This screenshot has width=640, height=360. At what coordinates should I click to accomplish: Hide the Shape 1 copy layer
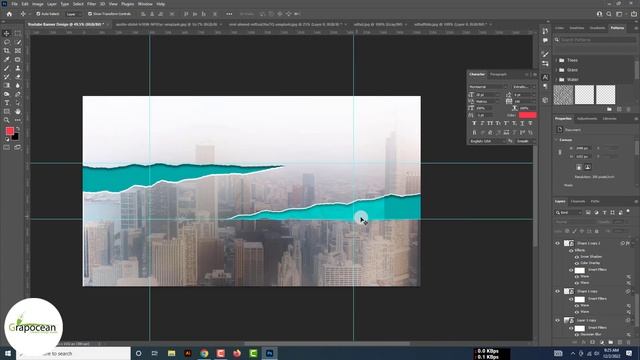[558, 291]
